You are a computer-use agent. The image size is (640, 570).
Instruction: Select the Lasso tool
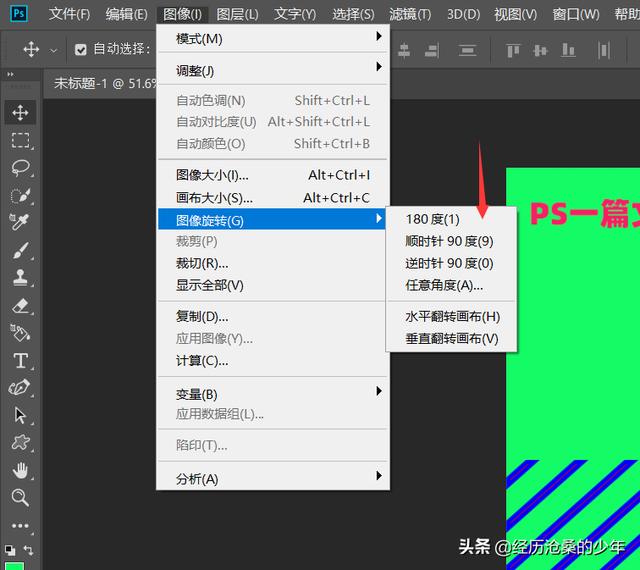(20, 167)
